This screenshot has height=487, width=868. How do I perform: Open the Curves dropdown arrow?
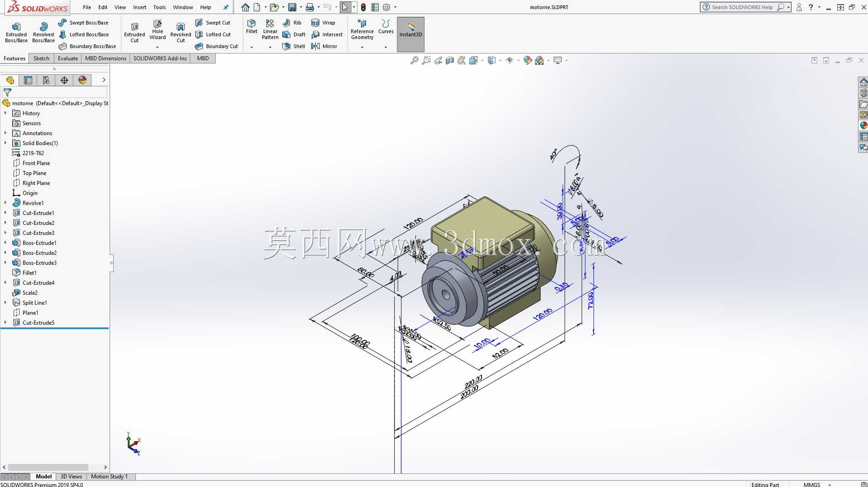pos(386,47)
